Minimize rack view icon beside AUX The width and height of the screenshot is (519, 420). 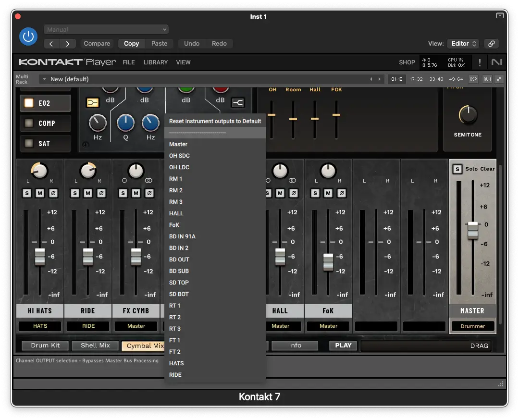(x=499, y=79)
